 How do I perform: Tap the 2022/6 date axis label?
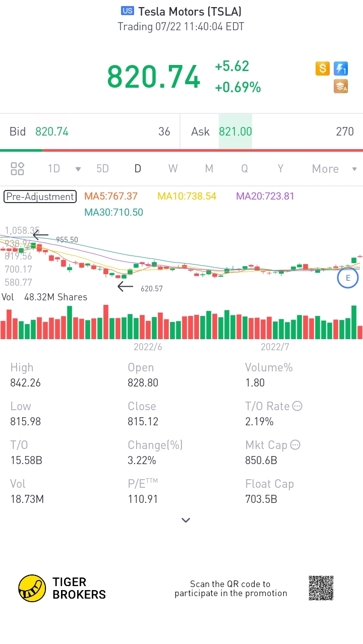(148, 347)
